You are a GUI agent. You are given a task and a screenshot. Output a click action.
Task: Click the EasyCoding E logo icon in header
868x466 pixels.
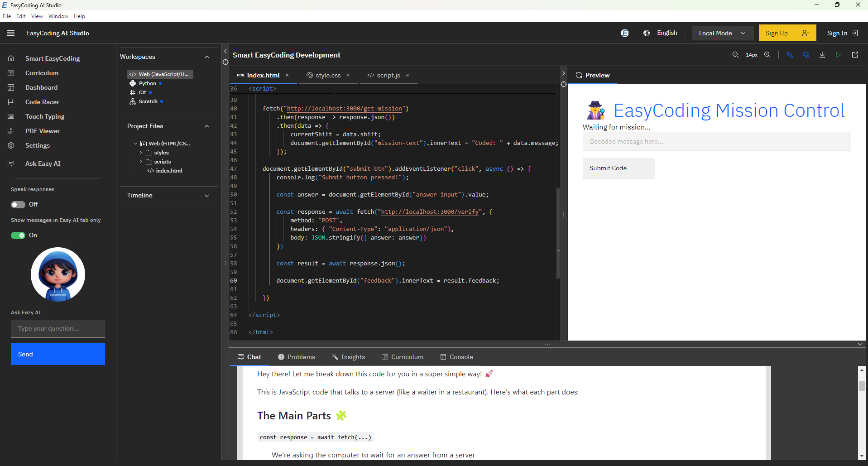(625, 33)
